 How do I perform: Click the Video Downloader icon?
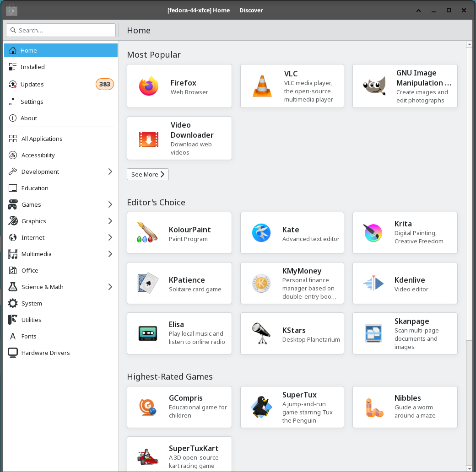(149, 139)
